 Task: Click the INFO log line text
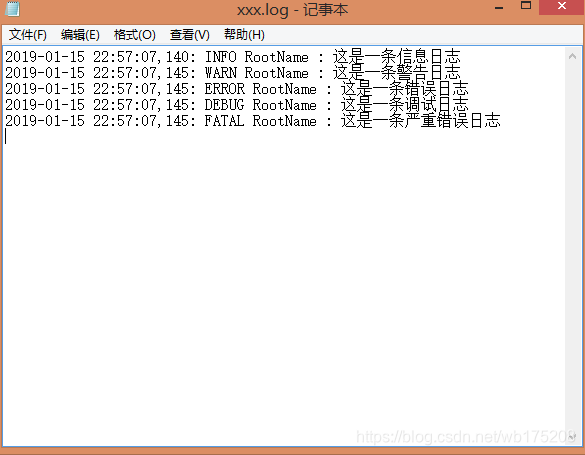233,57
